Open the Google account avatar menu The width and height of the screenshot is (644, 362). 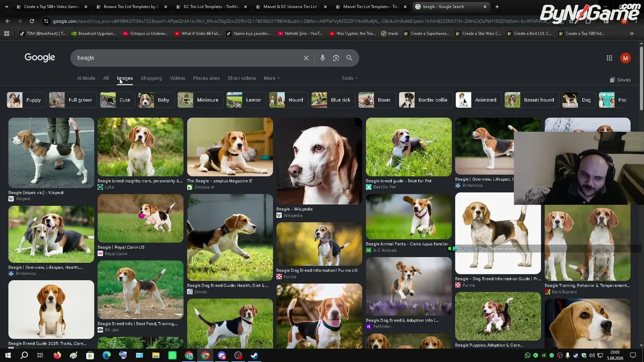point(625,58)
